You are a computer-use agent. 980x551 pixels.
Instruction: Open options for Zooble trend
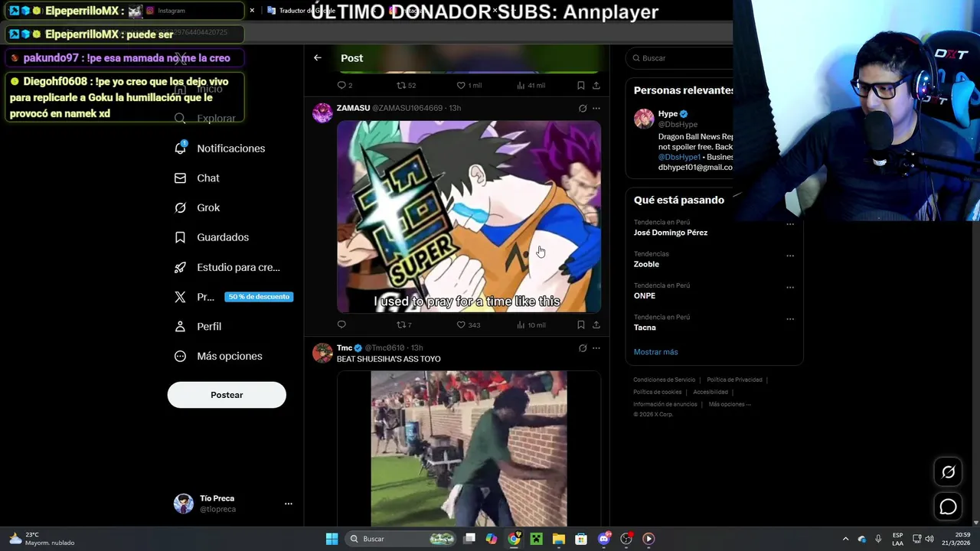click(x=790, y=256)
